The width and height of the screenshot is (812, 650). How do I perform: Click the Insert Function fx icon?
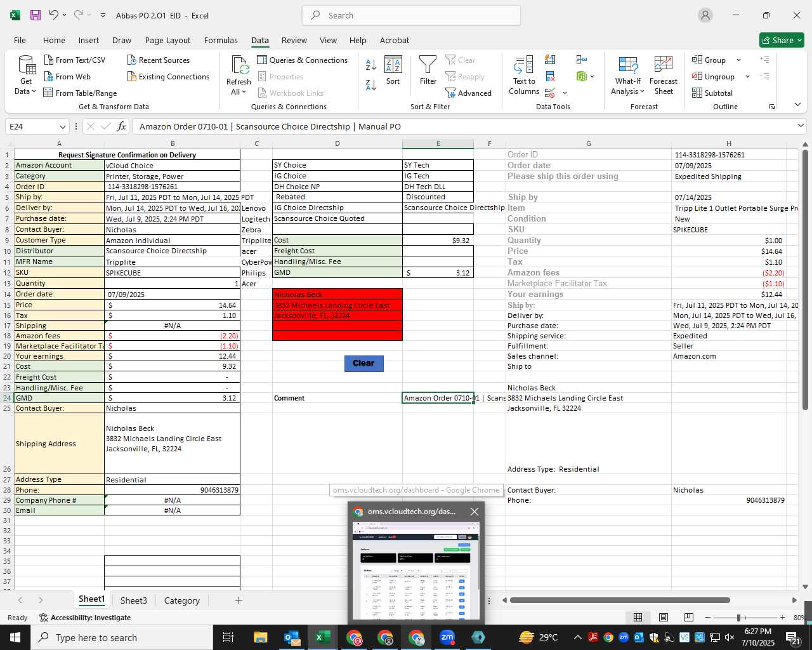point(121,126)
